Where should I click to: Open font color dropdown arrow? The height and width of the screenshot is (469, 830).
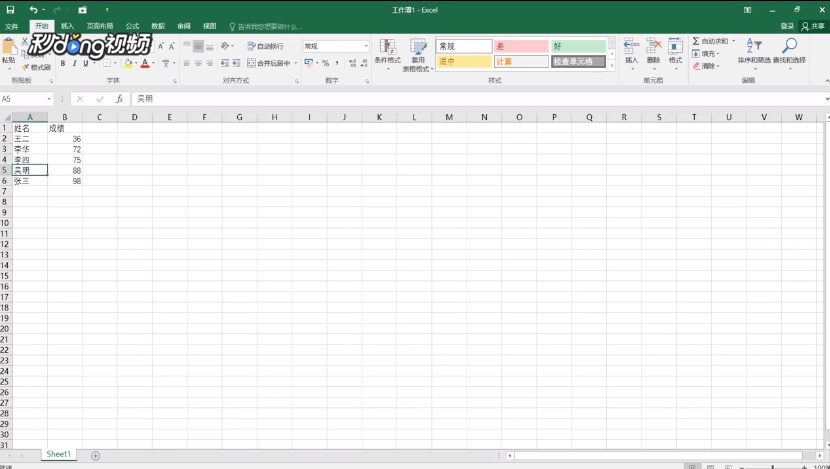coord(154,64)
